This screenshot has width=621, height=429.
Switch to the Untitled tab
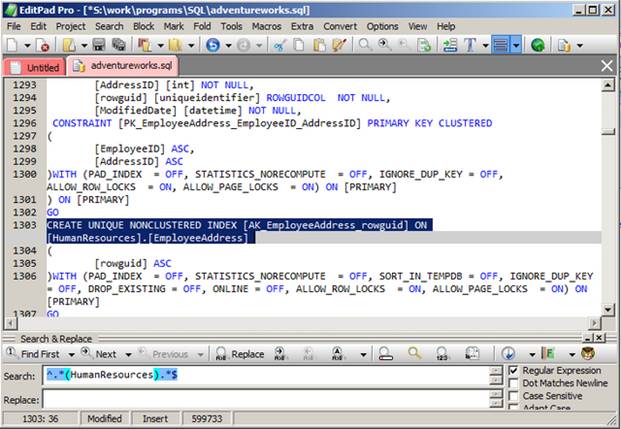point(35,68)
